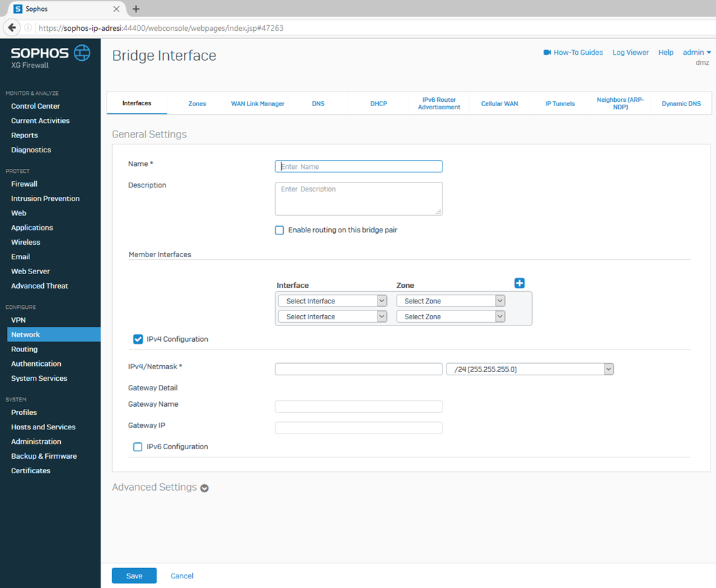This screenshot has width=716, height=588.
Task: Click the blue plus add member interface icon
Action: (x=519, y=283)
